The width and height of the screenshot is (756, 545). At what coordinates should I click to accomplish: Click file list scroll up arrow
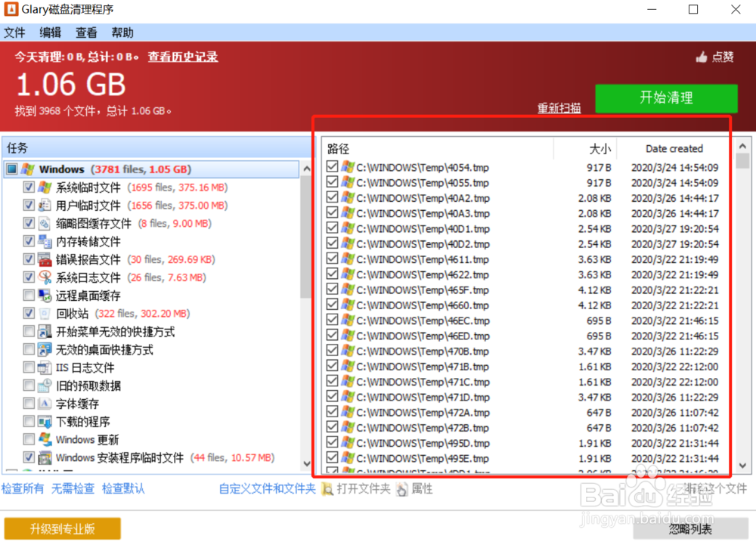(742, 146)
